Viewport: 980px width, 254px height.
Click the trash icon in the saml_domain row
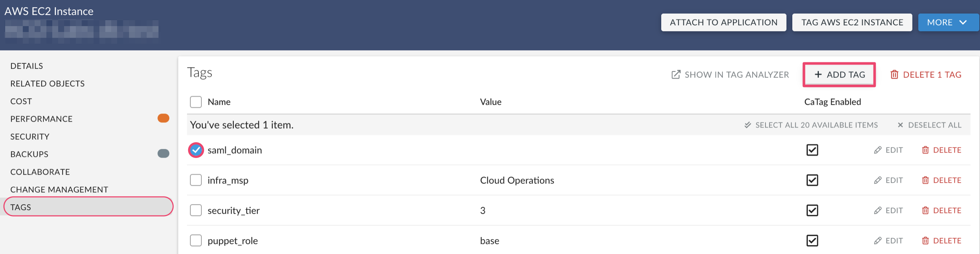pyautogui.click(x=925, y=150)
